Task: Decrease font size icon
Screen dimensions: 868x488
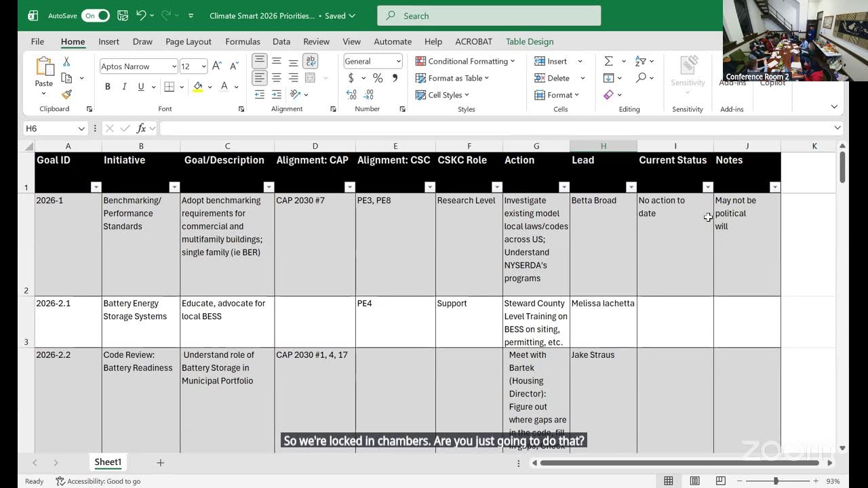Action: click(x=234, y=66)
